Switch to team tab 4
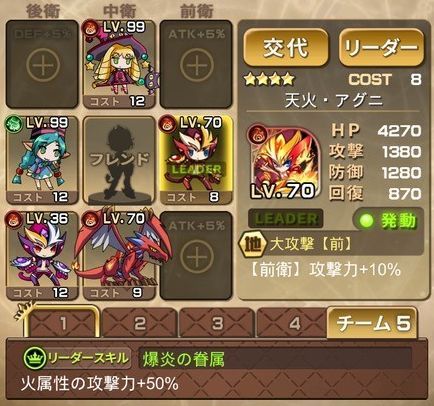Image resolution: width=434 pixels, height=406 pixels. 292,323
